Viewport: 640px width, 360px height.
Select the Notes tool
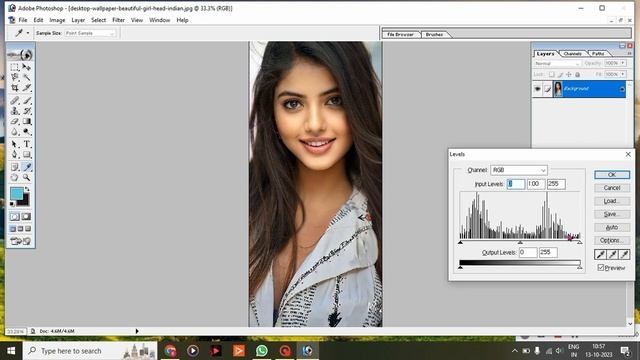15,167
